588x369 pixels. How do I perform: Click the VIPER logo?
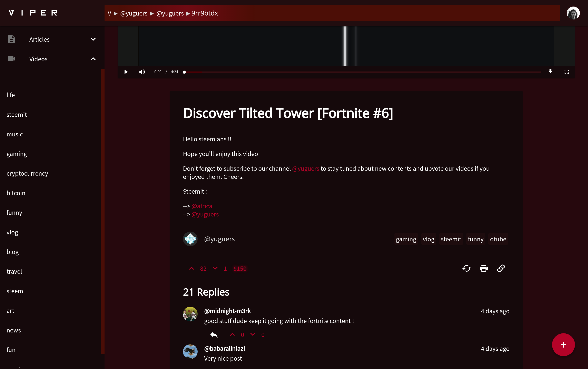point(33,13)
